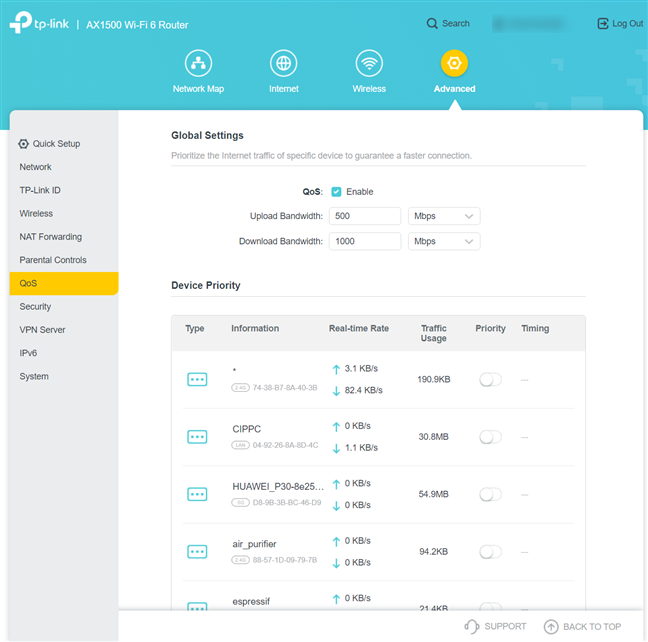
Task: Click the Real-time Rate column header
Action: (359, 328)
